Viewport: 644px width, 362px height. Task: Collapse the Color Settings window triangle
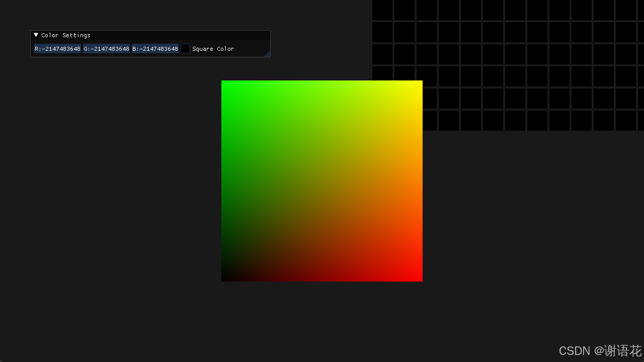[x=36, y=35]
